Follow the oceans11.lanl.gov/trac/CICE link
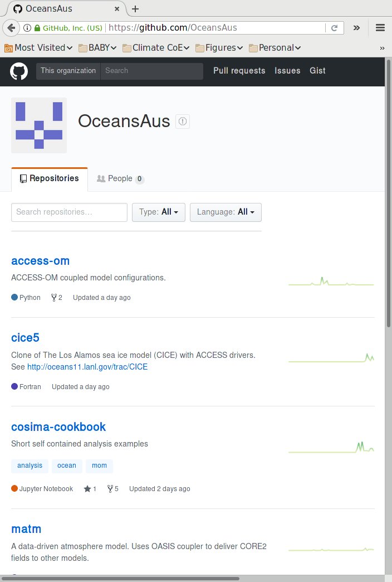 (87, 367)
